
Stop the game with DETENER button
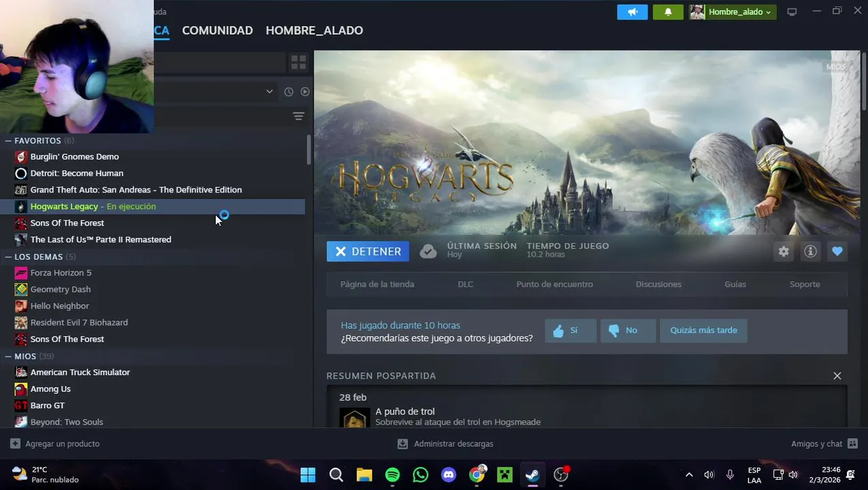coord(368,251)
